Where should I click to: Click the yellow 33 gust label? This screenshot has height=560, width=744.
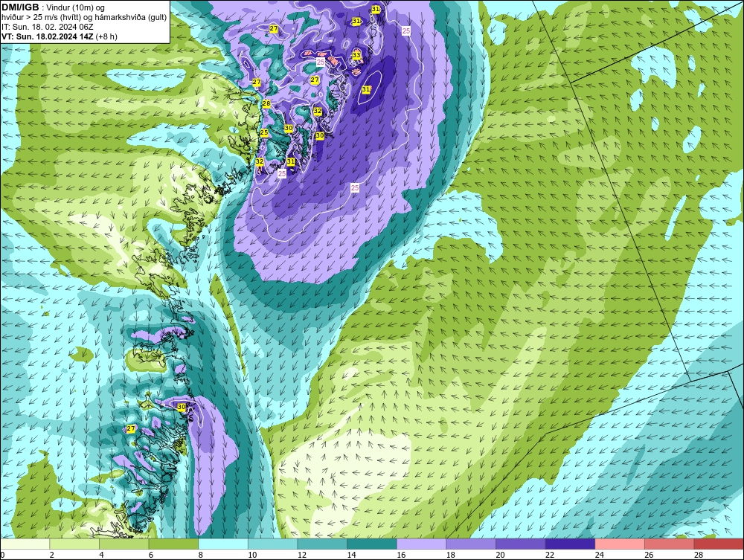coord(356,56)
